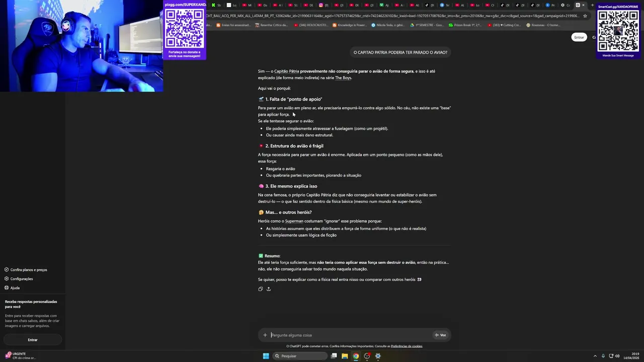Open a new browser tab

pyautogui.click(x=592, y=5)
